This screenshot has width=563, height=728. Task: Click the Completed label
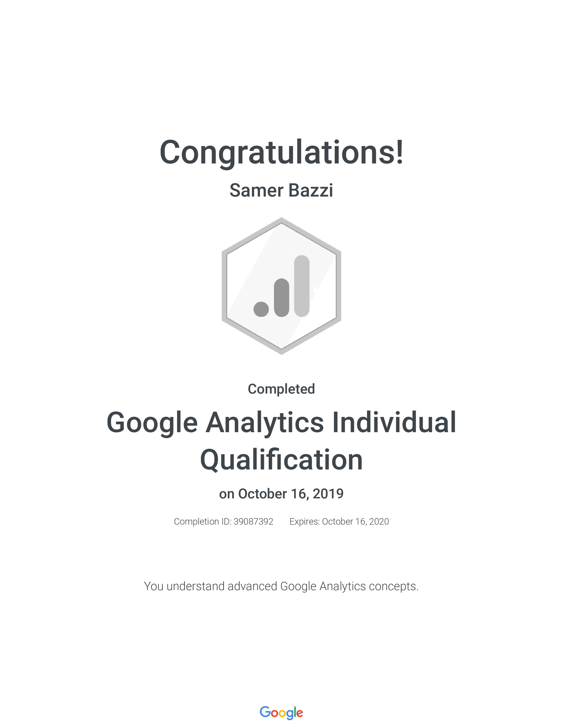pyautogui.click(x=281, y=389)
